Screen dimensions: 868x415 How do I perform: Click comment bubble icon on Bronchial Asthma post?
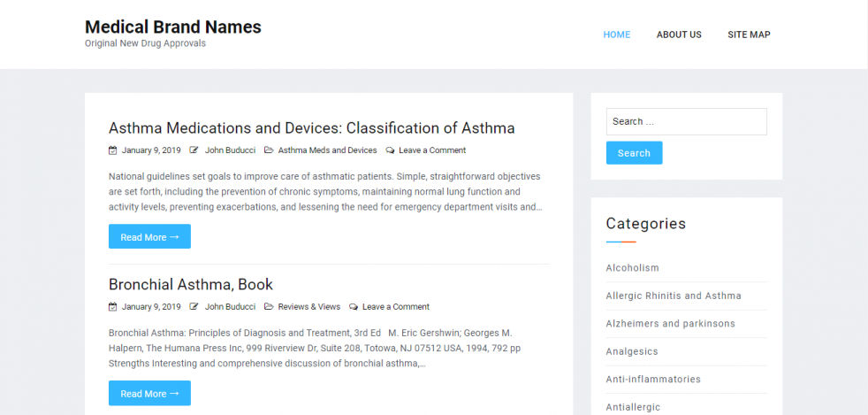[x=354, y=307]
